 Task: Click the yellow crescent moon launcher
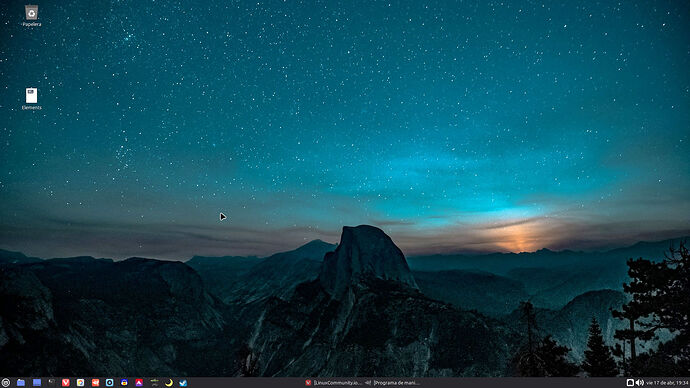169,383
